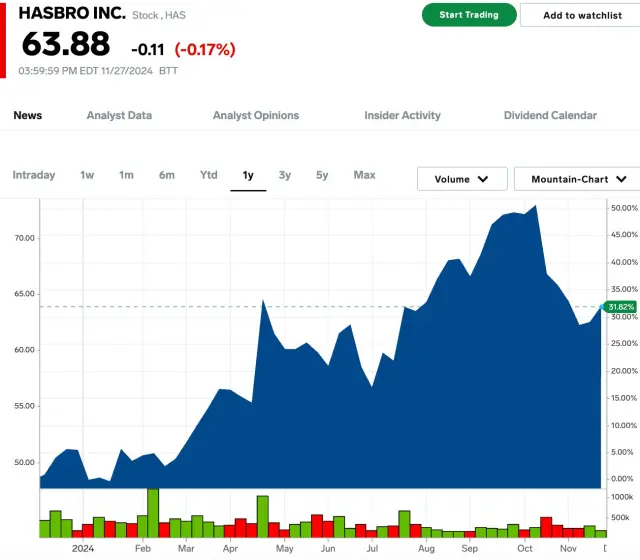
Task: Select the 1y time range
Action: point(248,175)
